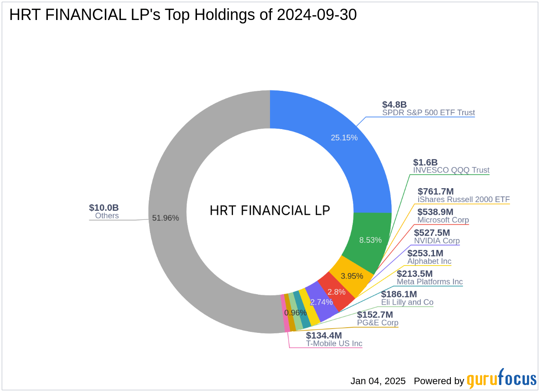The width and height of the screenshot is (540, 392).
Task: Click the $527.5M value label
Action: [432, 233]
